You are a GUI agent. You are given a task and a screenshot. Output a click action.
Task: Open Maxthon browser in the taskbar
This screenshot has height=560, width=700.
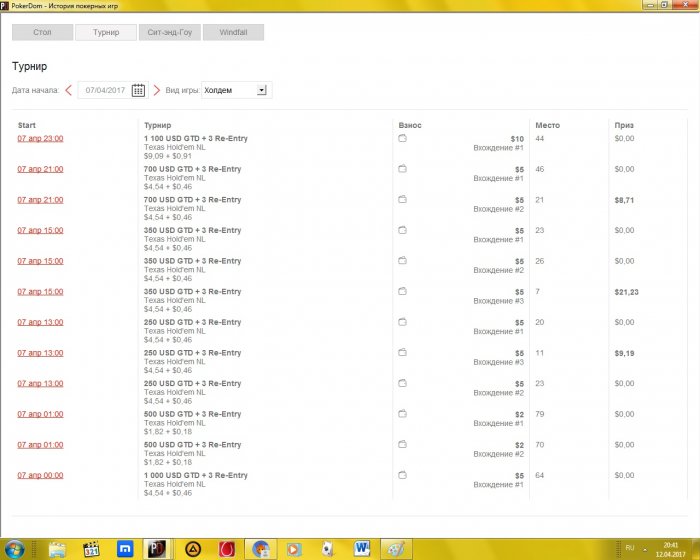(x=124, y=547)
